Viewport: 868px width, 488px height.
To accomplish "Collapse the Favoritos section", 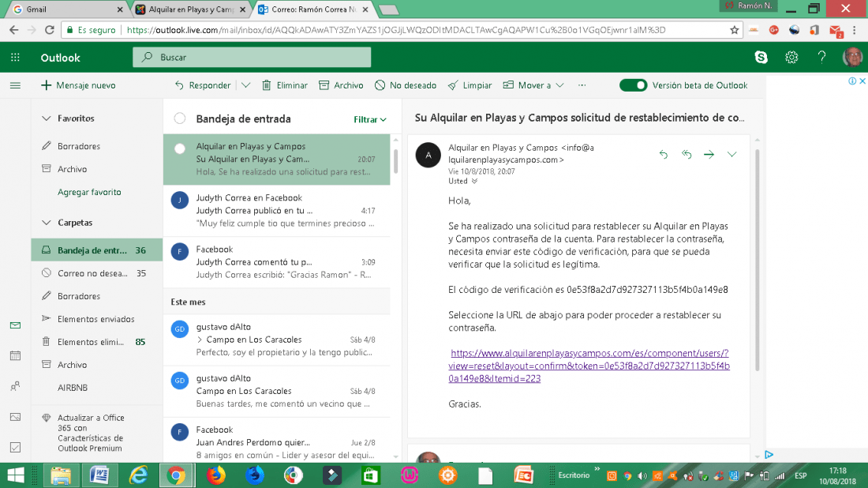I will coord(46,118).
